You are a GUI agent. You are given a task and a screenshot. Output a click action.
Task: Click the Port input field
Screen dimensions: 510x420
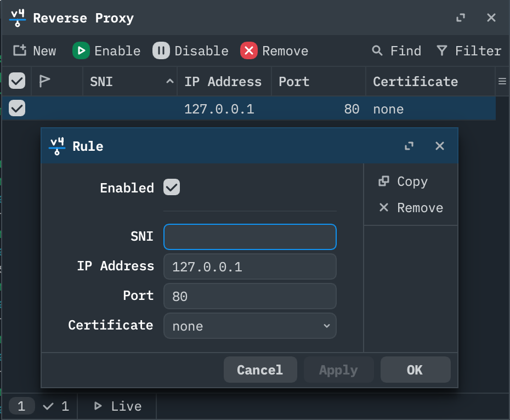pyautogui.click(x=250, y=296)
